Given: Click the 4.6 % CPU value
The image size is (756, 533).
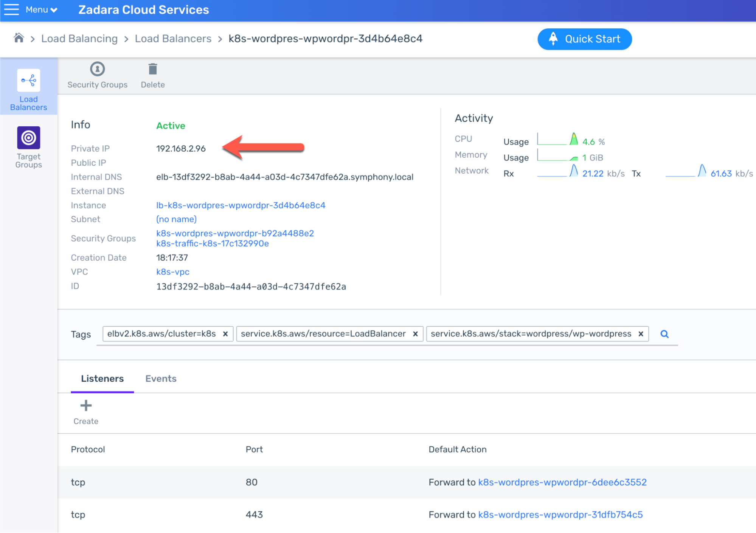Looking at the screenshot, I should point(594,142).
